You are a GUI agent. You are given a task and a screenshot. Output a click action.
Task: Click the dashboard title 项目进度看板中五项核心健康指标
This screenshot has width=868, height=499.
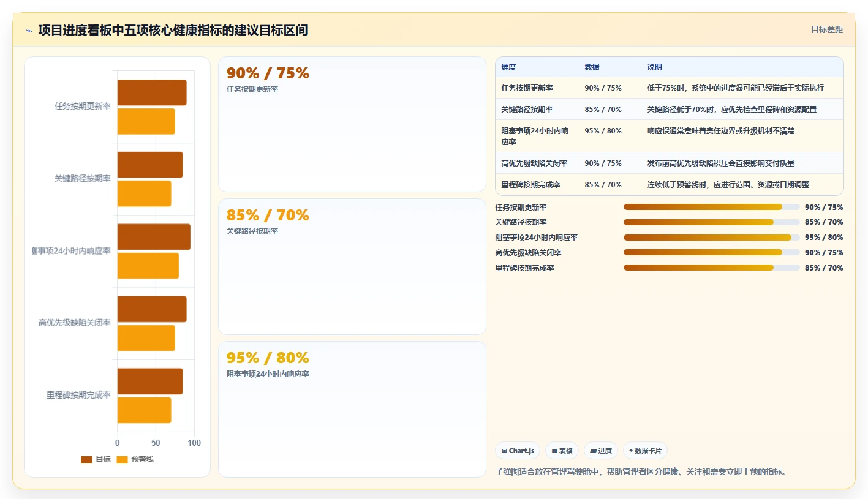173,30
